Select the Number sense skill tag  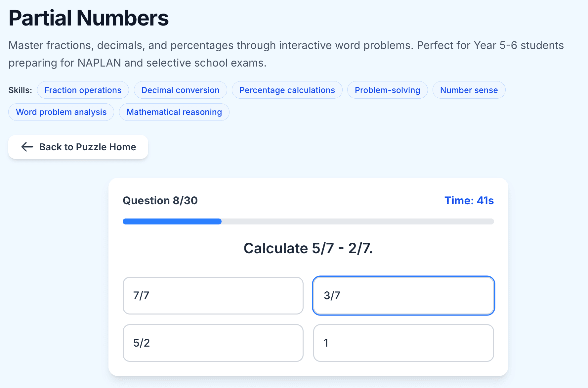pyautogui.click(x=469, y=90)
